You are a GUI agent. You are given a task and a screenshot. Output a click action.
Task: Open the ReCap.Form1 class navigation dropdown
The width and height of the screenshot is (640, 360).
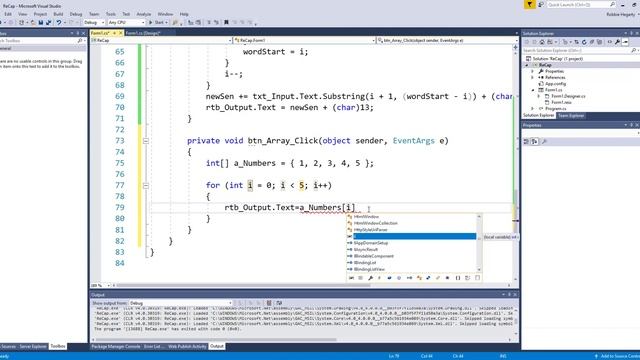click(304, 40)
